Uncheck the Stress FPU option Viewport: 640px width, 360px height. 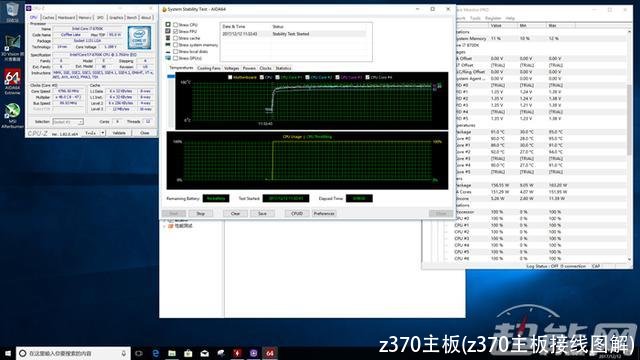click(176, 31)
